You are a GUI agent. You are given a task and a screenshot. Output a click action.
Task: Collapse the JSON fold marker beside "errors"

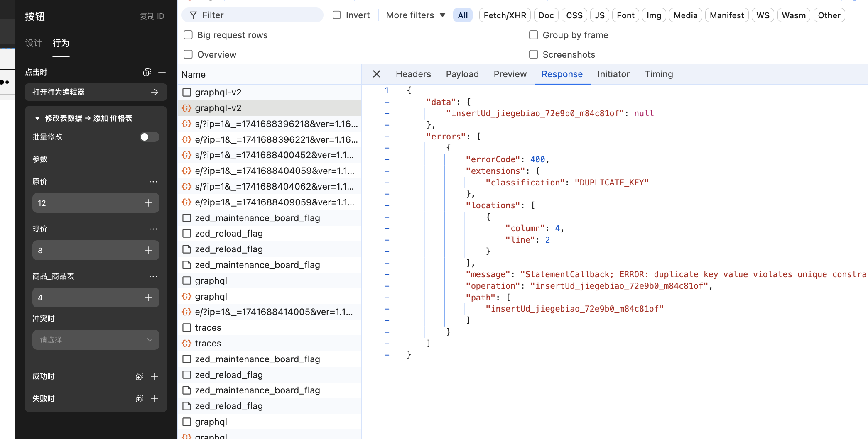point(387,137)
